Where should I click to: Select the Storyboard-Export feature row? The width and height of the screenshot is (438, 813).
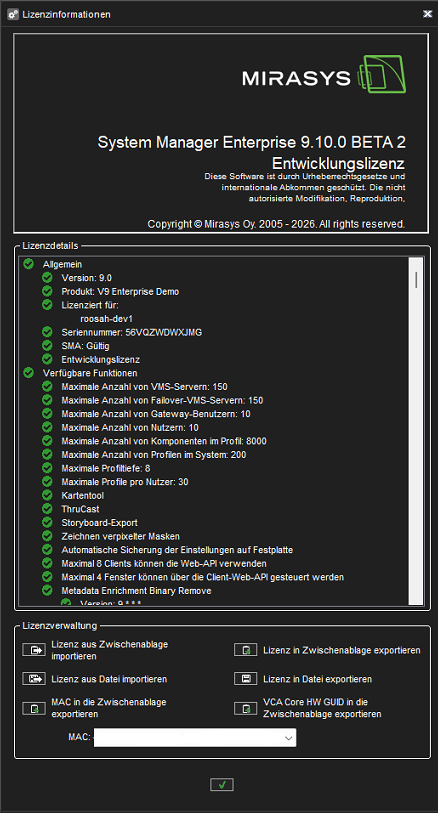coord(100,523)
